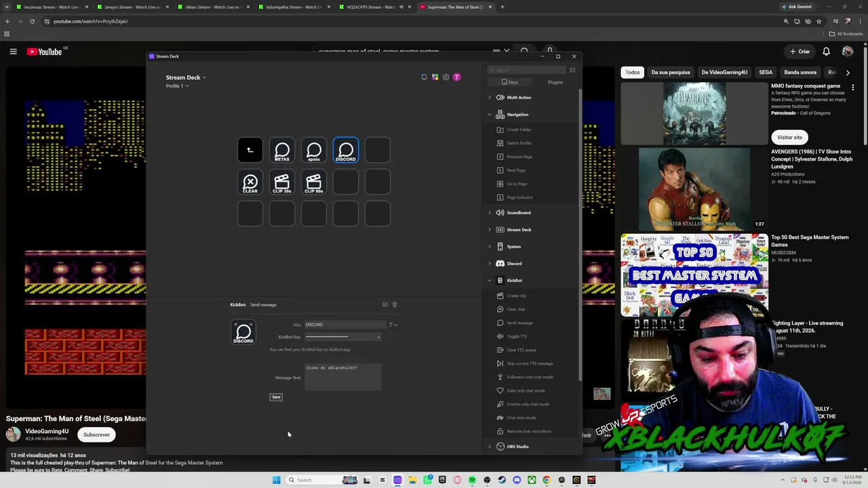Select the SEGA filter chip
This screenshot has width=868, height=488.
pyautogui.click(x=766, y=73)
